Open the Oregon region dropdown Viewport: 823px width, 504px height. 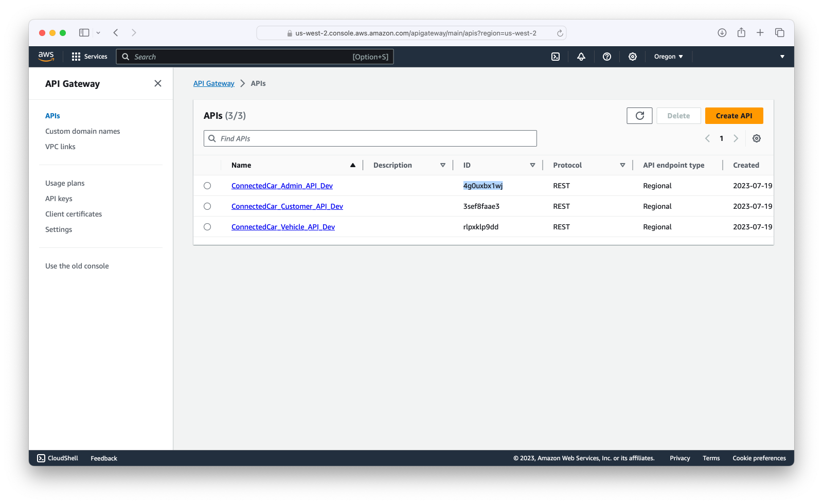click(668, 57)
